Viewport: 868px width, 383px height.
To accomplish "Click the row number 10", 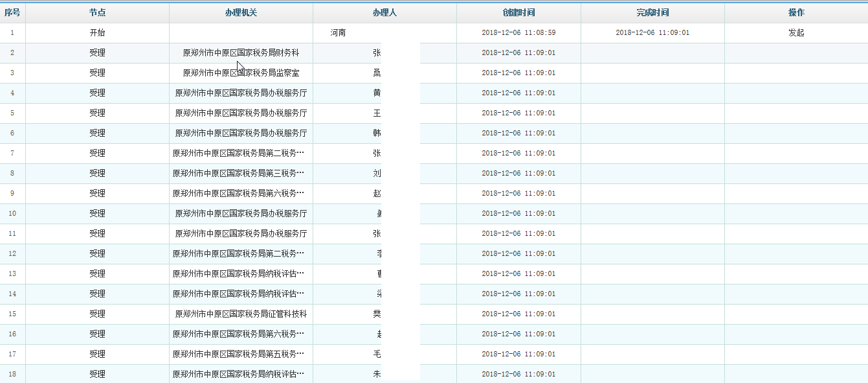I will [x=12, y=213].
